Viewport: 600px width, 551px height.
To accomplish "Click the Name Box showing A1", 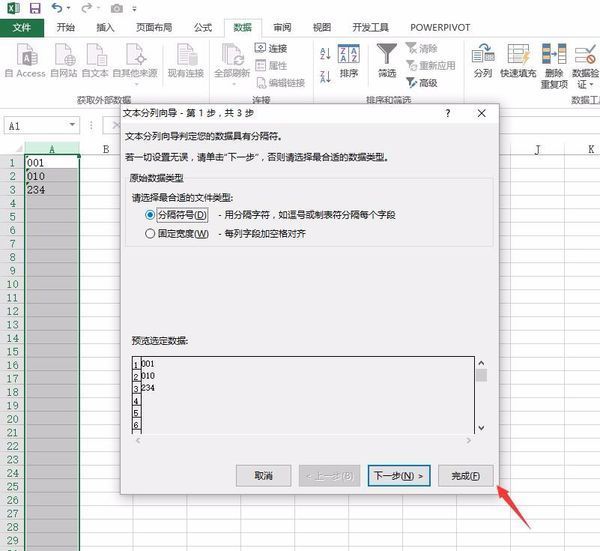I will (36, 126).
